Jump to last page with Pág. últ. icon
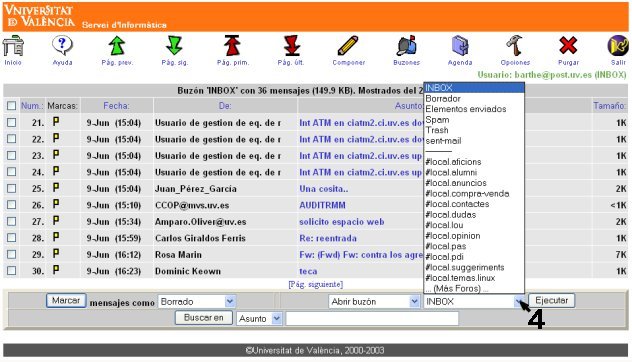632x362 pixels. (291, 46)
